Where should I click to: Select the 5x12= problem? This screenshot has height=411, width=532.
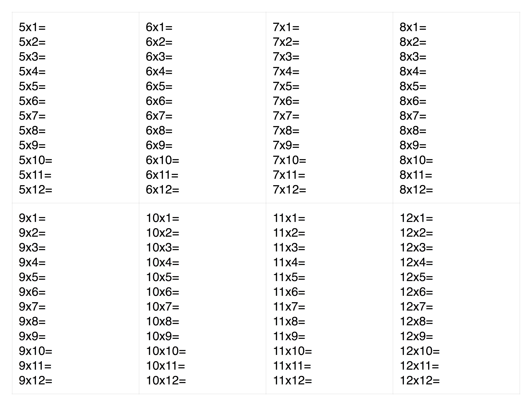pos(36,190)
